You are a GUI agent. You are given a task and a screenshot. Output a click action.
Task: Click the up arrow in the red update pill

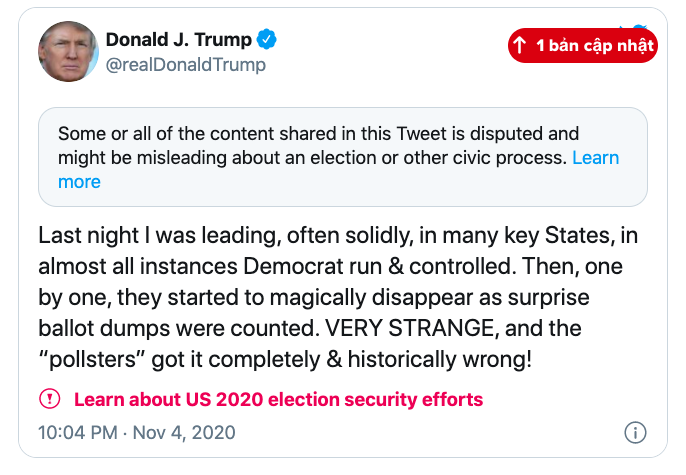[x=519, y=45]
